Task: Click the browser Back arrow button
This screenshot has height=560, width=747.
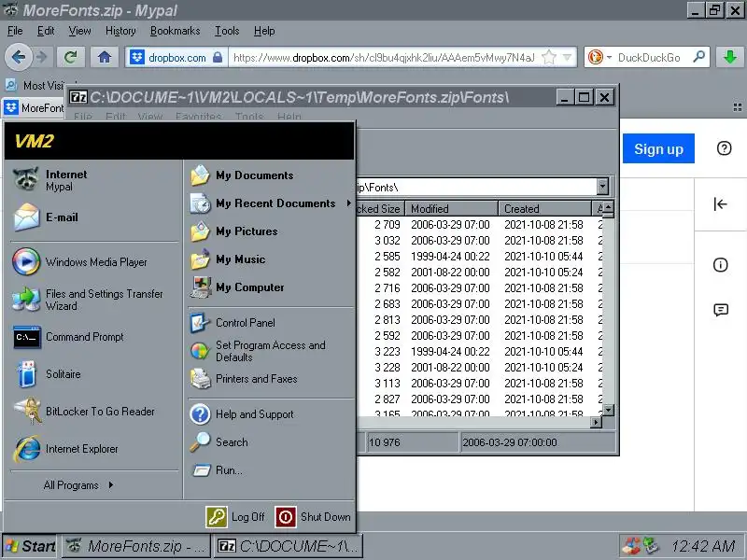Action: pyautogui.click(x=19, y=58)
